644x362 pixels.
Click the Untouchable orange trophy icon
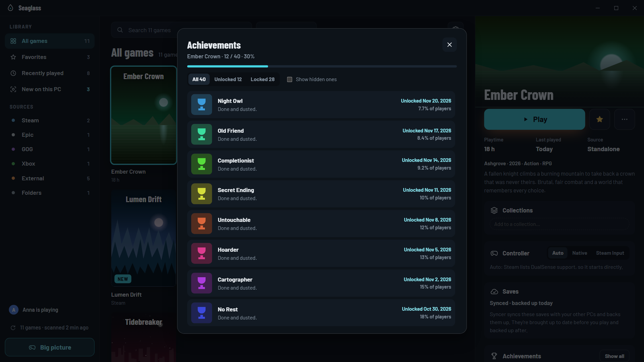202,224
